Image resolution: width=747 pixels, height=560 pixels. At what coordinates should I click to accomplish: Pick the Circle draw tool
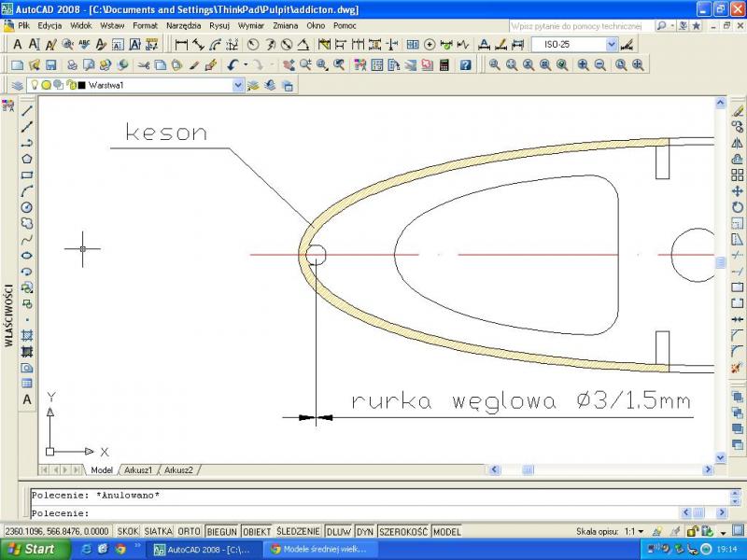coord(27,207)
